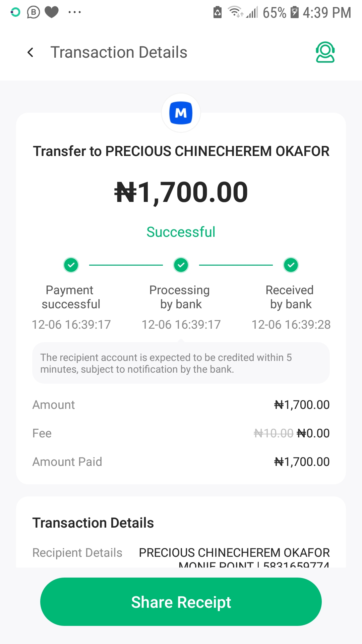Tap the recipient credit notice message

point(181,363)
